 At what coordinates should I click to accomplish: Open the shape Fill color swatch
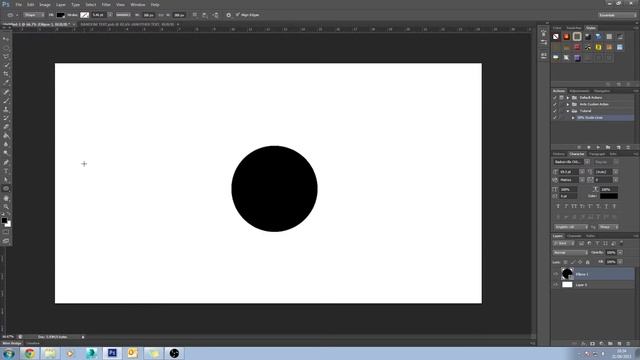[x=60, y=15]
